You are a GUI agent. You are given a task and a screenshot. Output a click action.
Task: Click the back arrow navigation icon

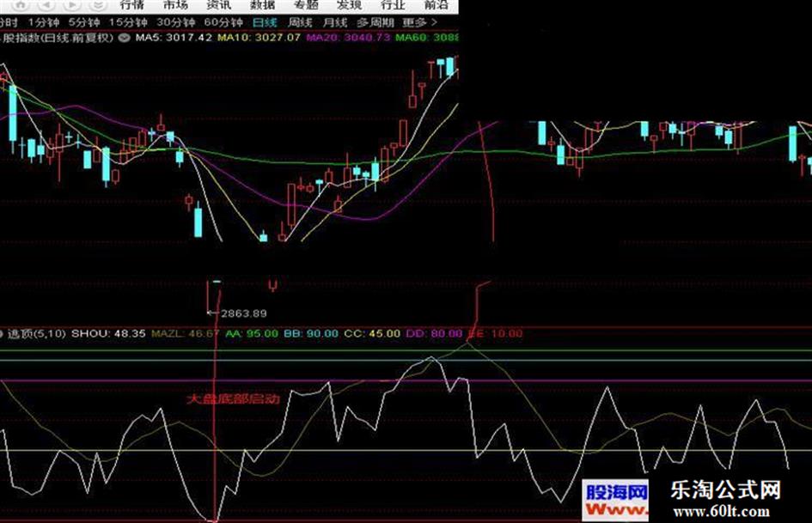point(46,4)
